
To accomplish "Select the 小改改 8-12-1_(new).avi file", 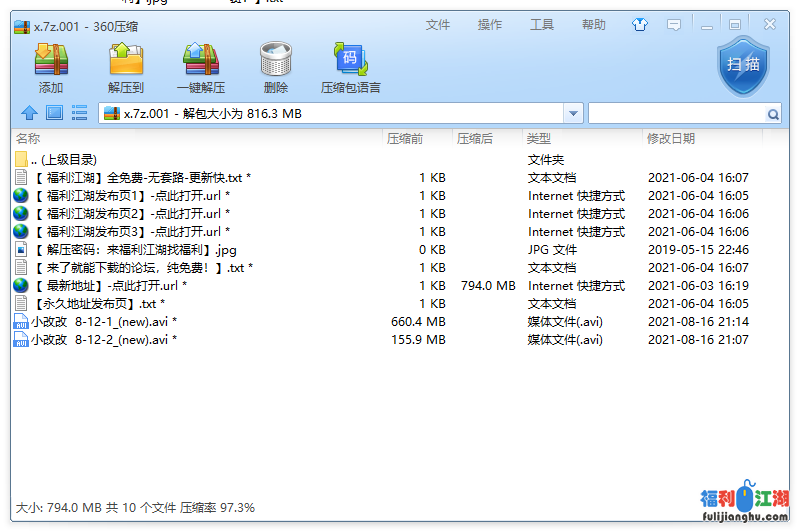I will pos(98,322).
